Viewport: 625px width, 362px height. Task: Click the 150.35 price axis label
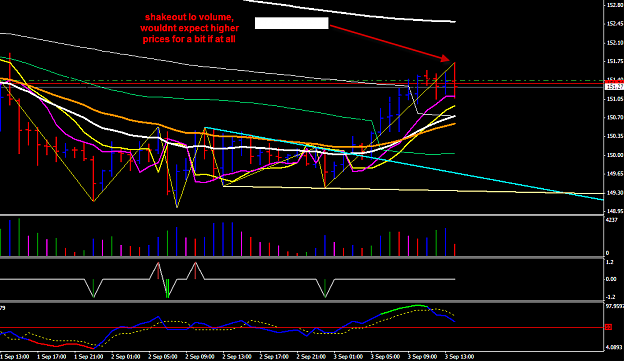pyautogui.click(x=615, y=136)
